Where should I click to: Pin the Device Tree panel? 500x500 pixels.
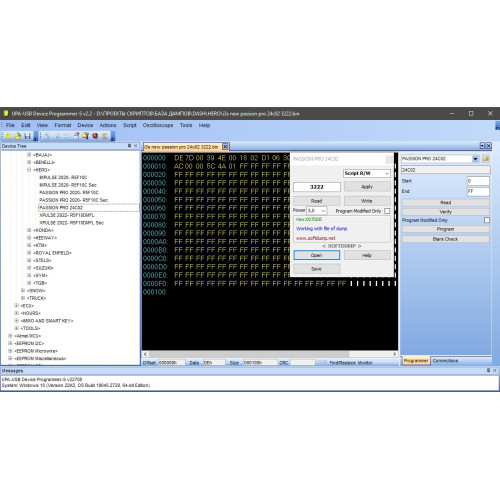[x=129, y=146]
